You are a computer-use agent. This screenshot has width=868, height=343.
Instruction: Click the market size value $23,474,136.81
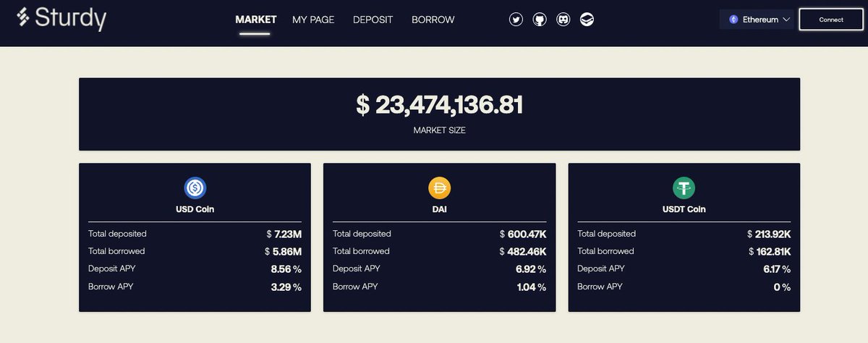(439, 105)
